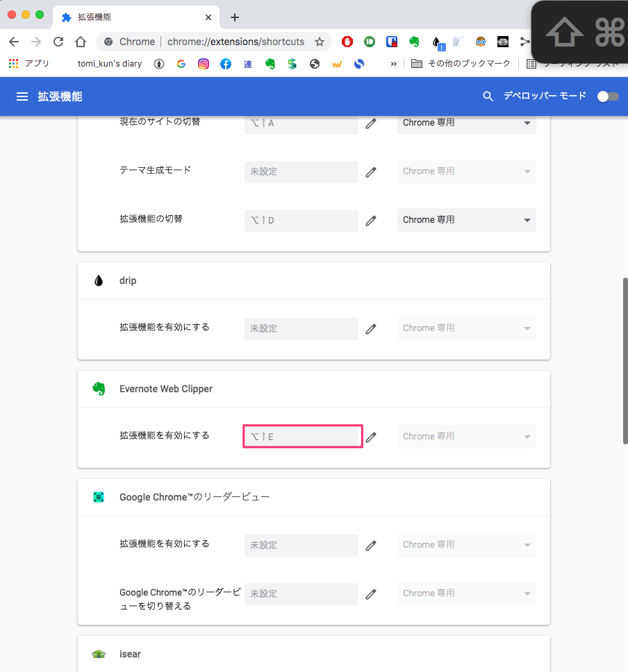Open the Facebook bookmark icon
The height and width of the screenshot is (672, 628).
[x=226, y=64]
